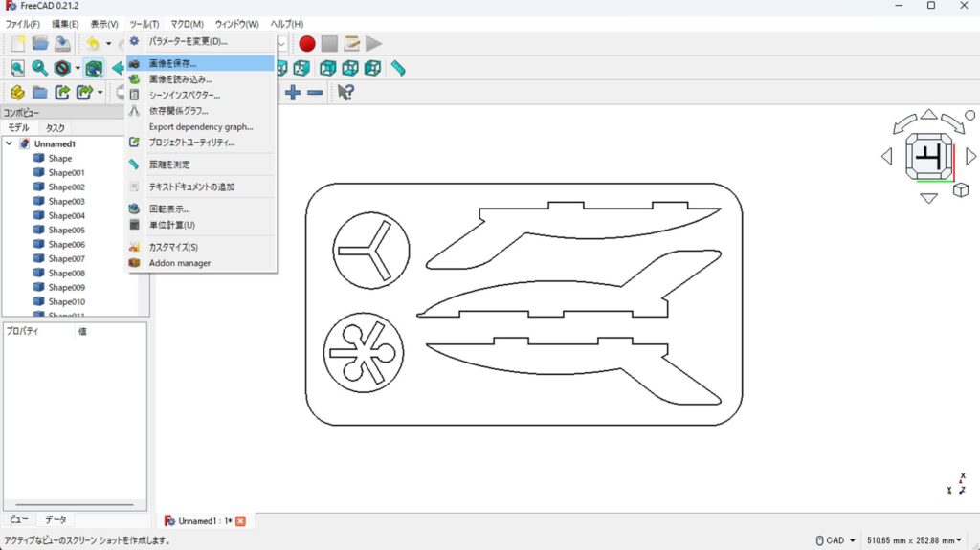The image size is (980, 550).
Task: Open the undo history dropdown arrow
Action: tap(108, 44)
